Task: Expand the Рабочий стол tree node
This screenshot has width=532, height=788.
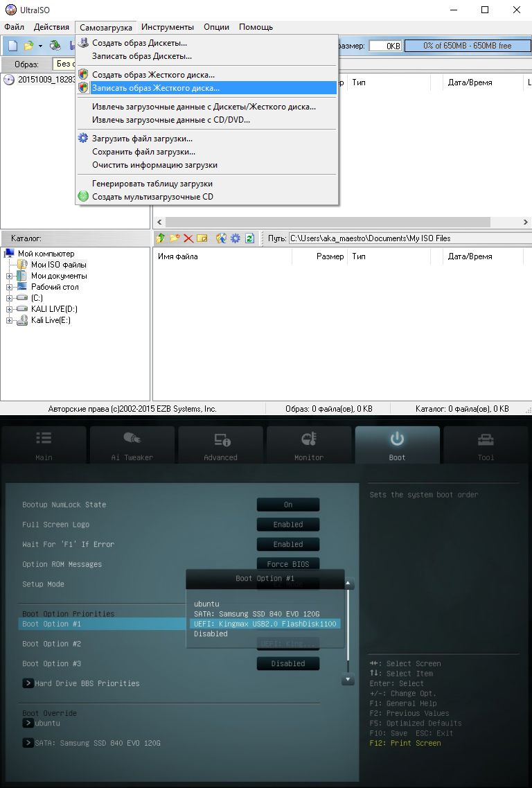Action: [9, 287]
